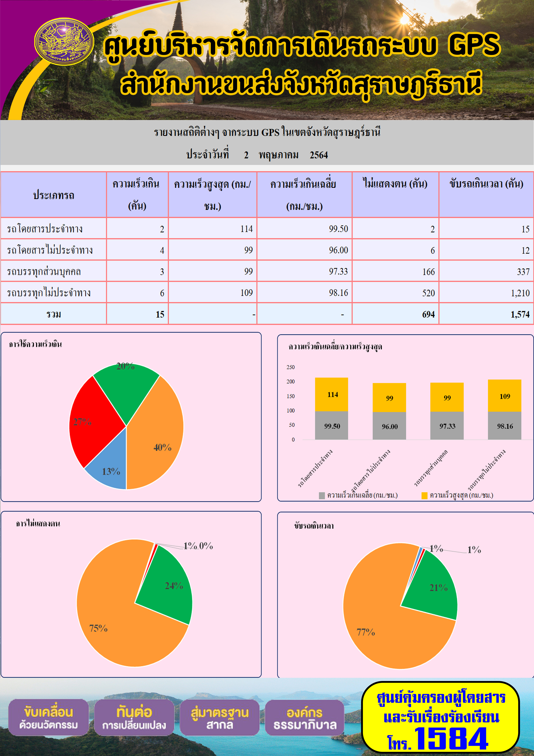534x756 pixels.
Task: Click the องค์กรธรรมาภิบาล purple button
Action: click(305, 718)
